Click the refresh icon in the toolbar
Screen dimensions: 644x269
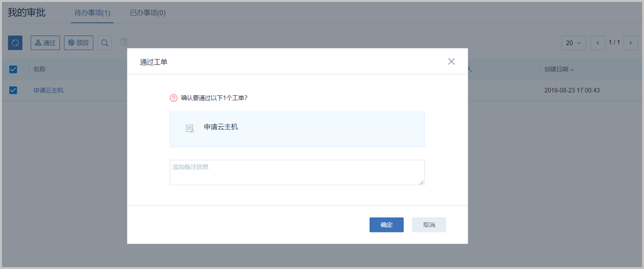pos(15,43)
